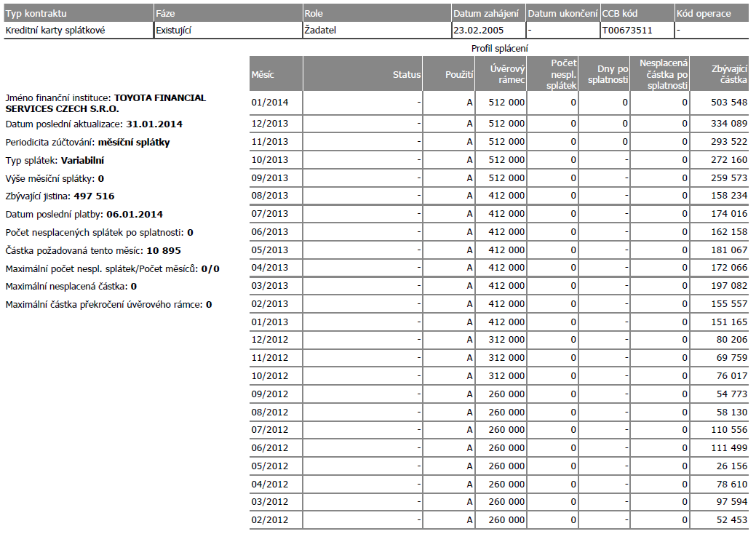Click the 'Fáze' header
The image size is (756, 534).
[228, 14]
